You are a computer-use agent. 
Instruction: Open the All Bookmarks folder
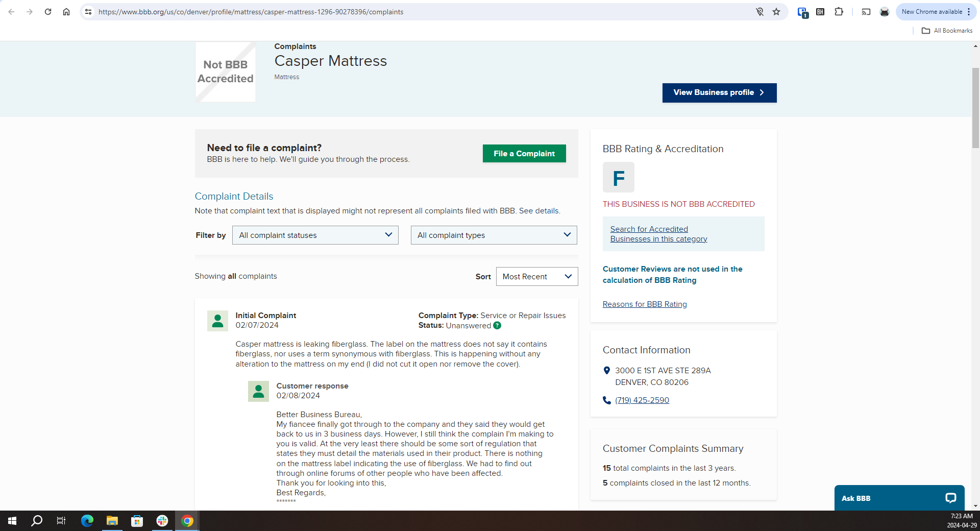tap(947, 31)
